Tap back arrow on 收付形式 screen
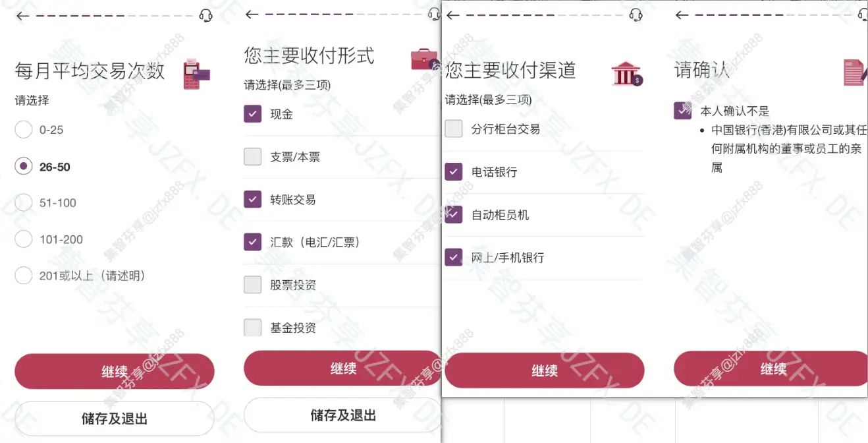868x443 pixels. (x=252, y=14)
